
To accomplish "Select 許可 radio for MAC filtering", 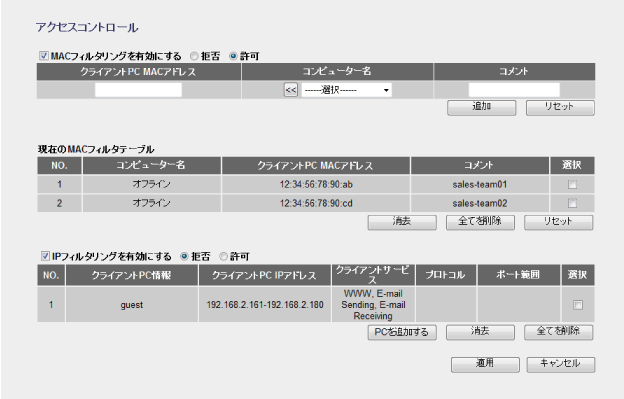I will [233, 56].
